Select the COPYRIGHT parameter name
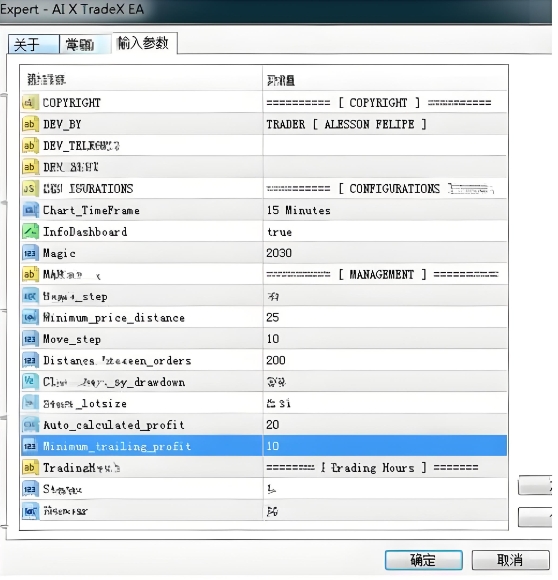The width and height of the screenshot is (558, 580). click(x=72, y=102)
